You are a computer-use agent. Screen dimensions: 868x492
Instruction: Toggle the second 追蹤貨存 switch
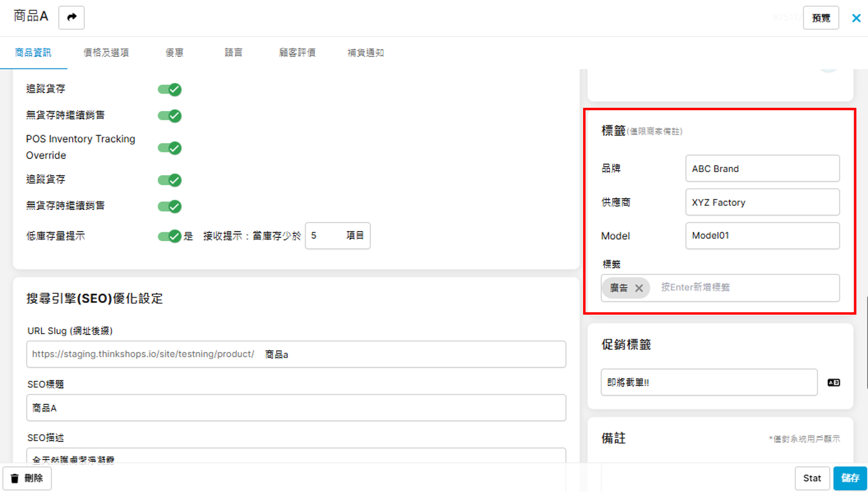pos(169,180)
